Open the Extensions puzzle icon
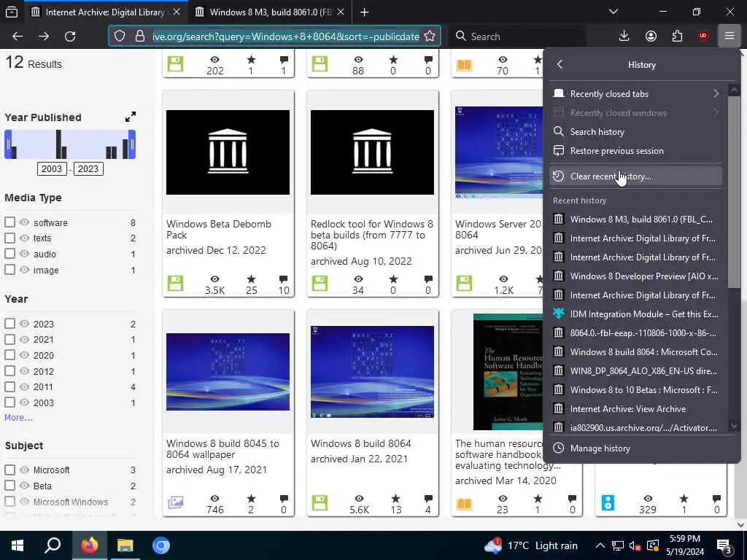The width and height of the screenshot is (747, 560). [x=677, y=36]
